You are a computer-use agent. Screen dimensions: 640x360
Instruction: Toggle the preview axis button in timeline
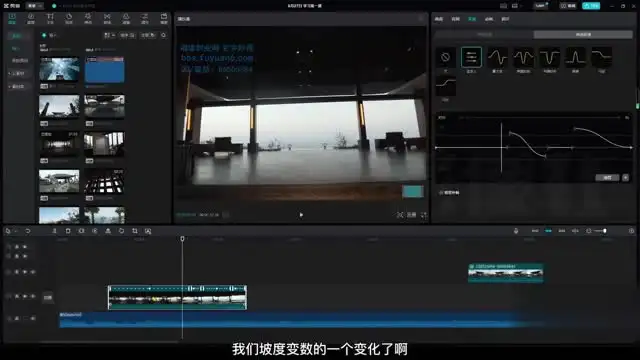[575, 231]
